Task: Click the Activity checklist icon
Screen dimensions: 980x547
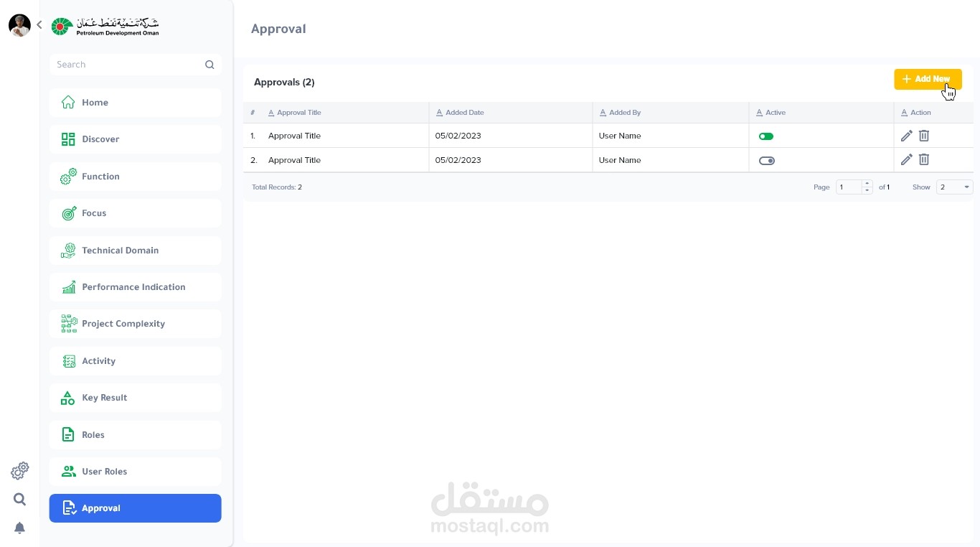Action: pyautogui.click(x=69, y=361)
